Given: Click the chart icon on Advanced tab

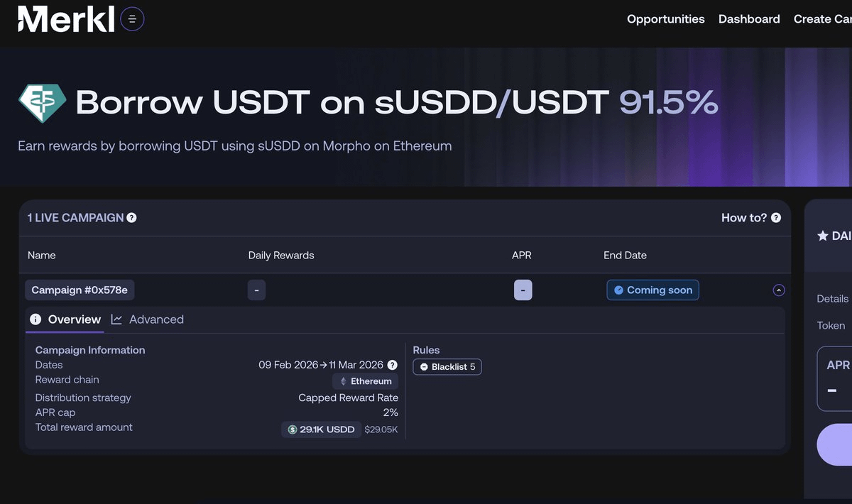Looking at the screenshot, I should 117,319.
